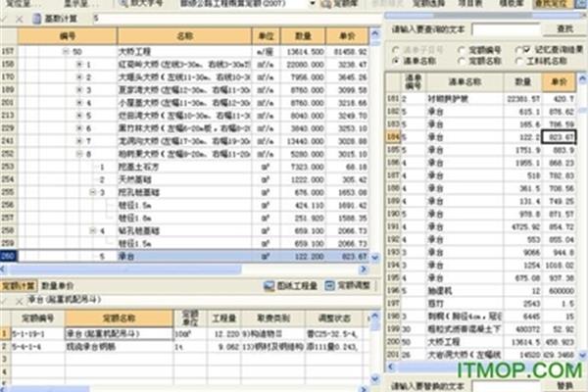Expand node 2 in row 170

pyautogui.click(x=79, y=77)
